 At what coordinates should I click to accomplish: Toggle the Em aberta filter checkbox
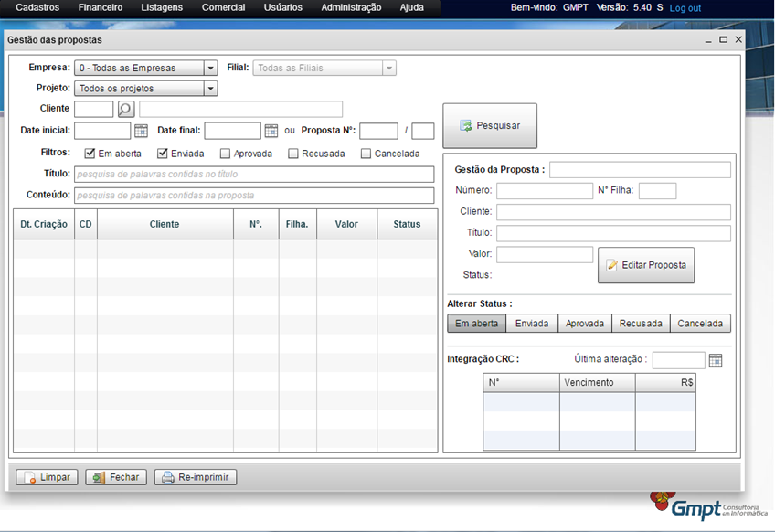pos(90,154)
